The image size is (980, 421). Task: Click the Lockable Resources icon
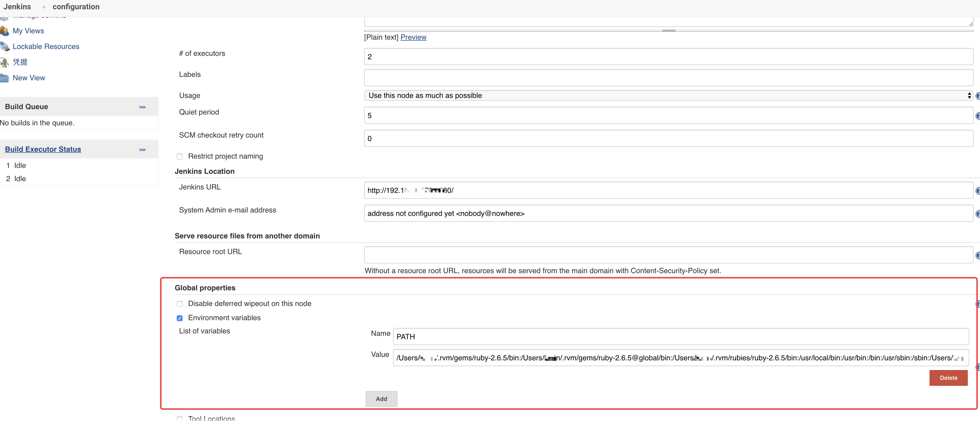coord(4,46)
